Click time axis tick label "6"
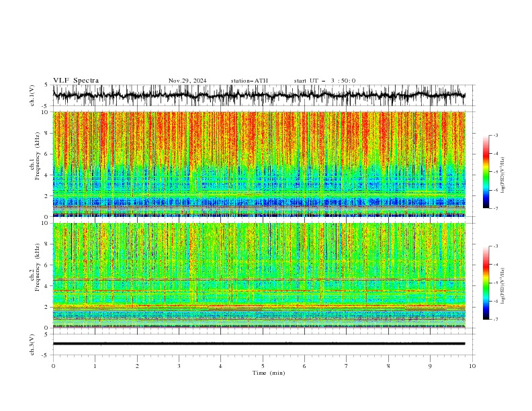 (x=304, y=366)
